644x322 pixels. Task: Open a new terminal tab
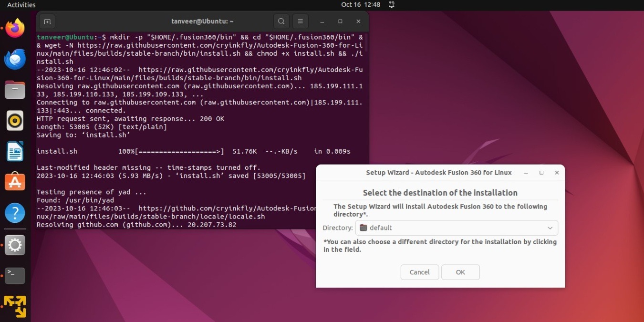[x=47, y=21]
